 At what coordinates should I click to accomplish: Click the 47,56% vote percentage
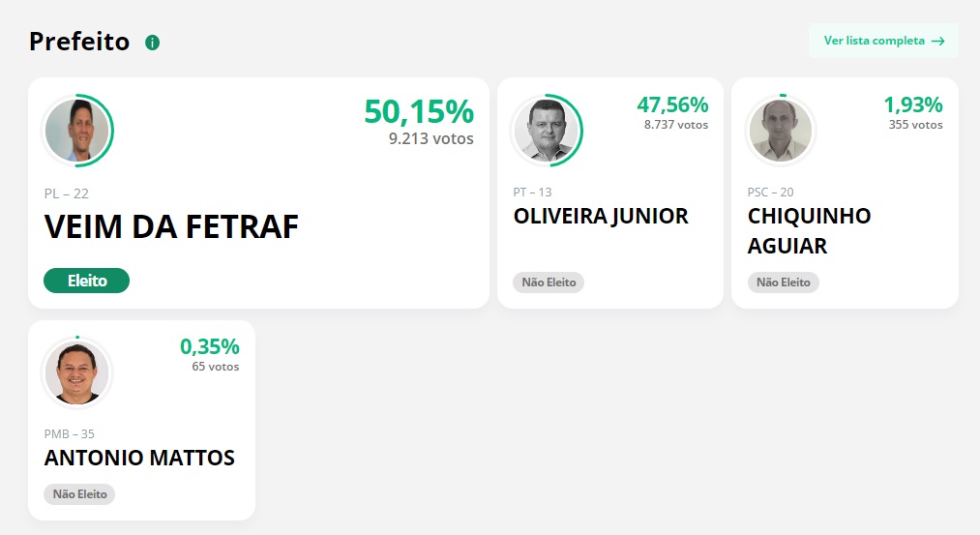coord(672,104)
